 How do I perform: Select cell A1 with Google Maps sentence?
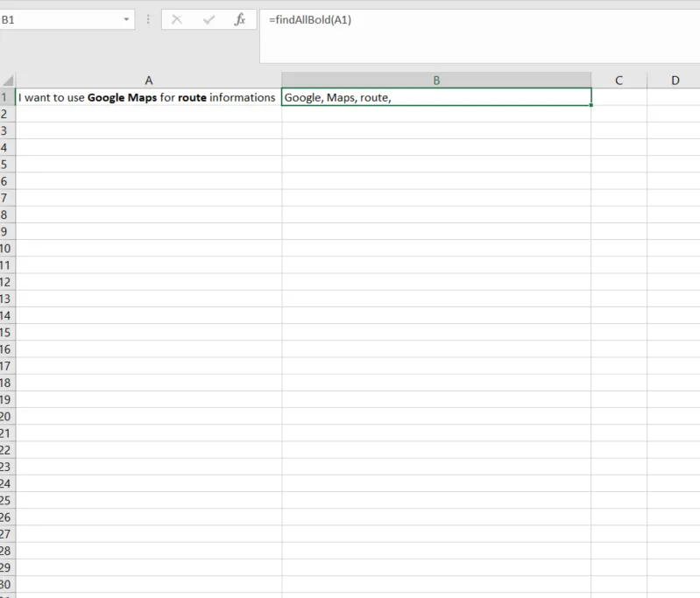tap(149, 97)
